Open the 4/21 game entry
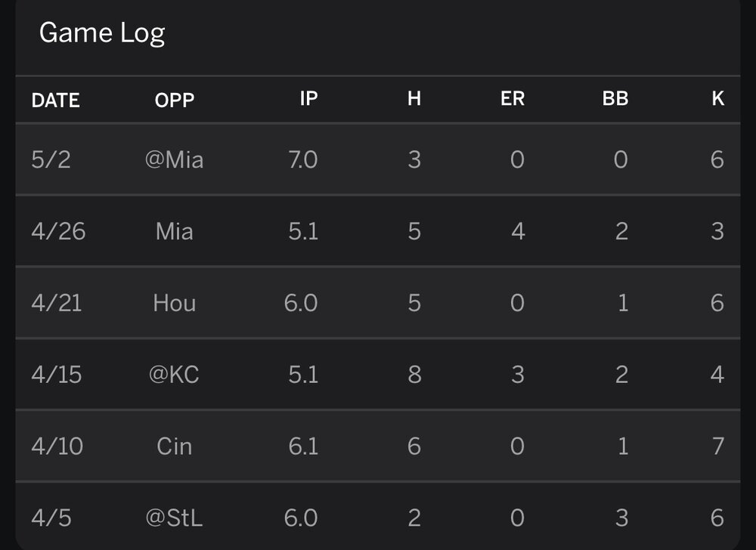Viewport: 756px width, 550px height. pos(57,303)
